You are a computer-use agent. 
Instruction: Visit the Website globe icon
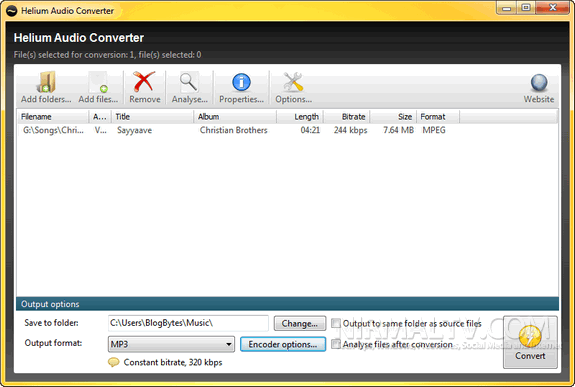(539, 87)
